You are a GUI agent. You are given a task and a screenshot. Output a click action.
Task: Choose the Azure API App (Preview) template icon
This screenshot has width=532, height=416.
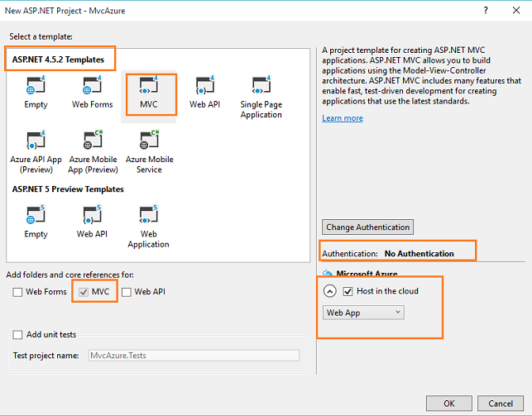(x=36, y=140)
